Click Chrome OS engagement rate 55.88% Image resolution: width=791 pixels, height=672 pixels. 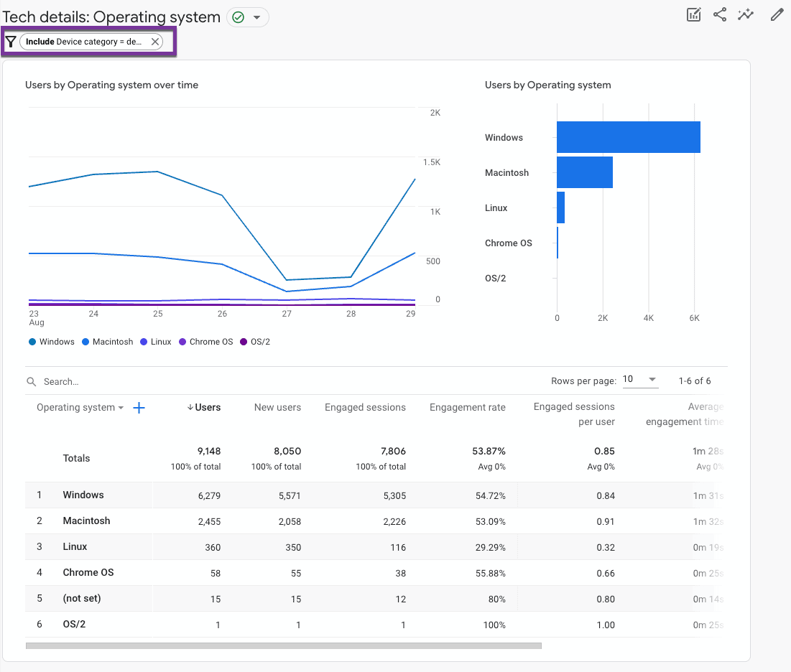pos(491,573)
